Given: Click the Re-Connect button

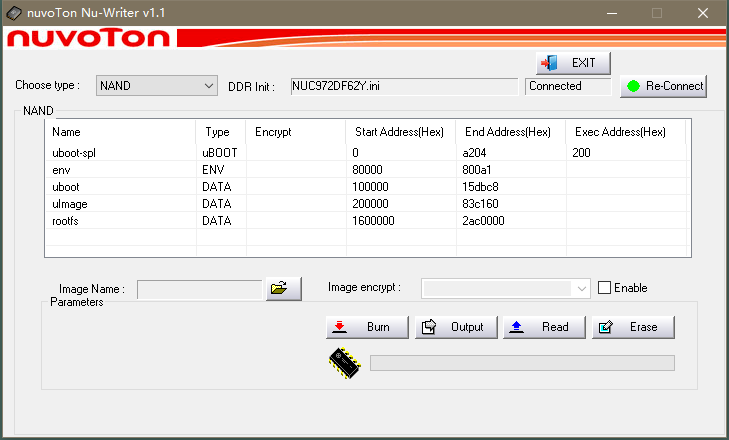Looking at the screenshot, I should (663, 86).
